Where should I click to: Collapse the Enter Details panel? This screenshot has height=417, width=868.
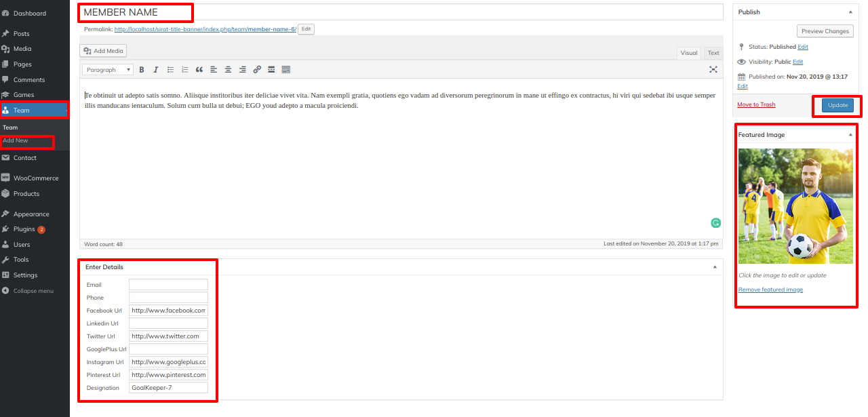point(714,267)
